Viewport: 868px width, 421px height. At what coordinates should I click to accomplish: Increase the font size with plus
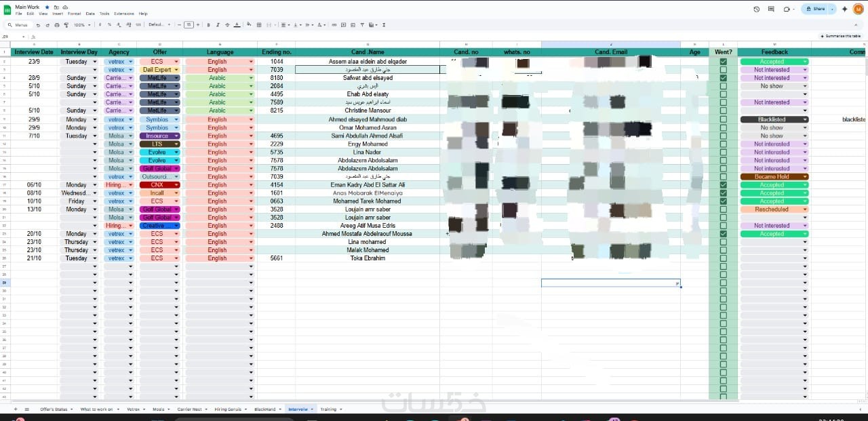pos(198,24)
